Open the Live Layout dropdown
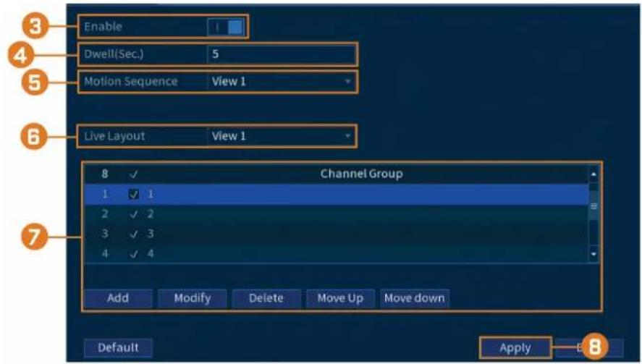The width and height of the screenshot is (642, 364). point(282,136)
